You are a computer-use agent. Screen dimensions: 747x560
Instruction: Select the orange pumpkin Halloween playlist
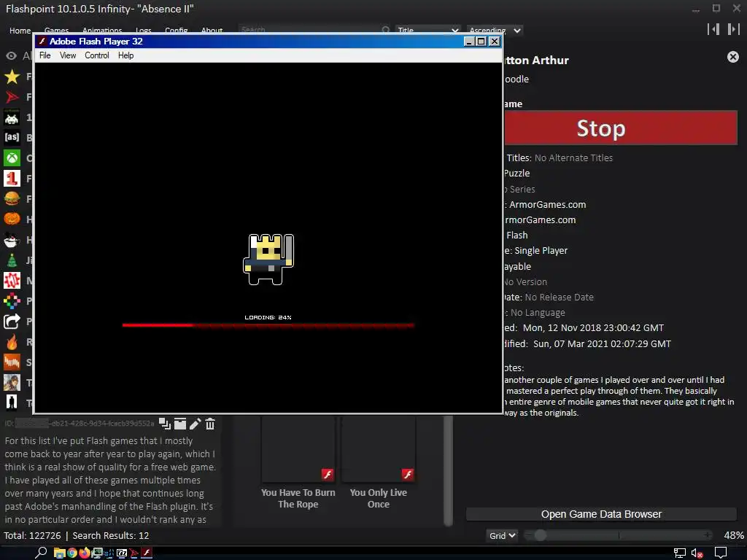pos(12,219)
